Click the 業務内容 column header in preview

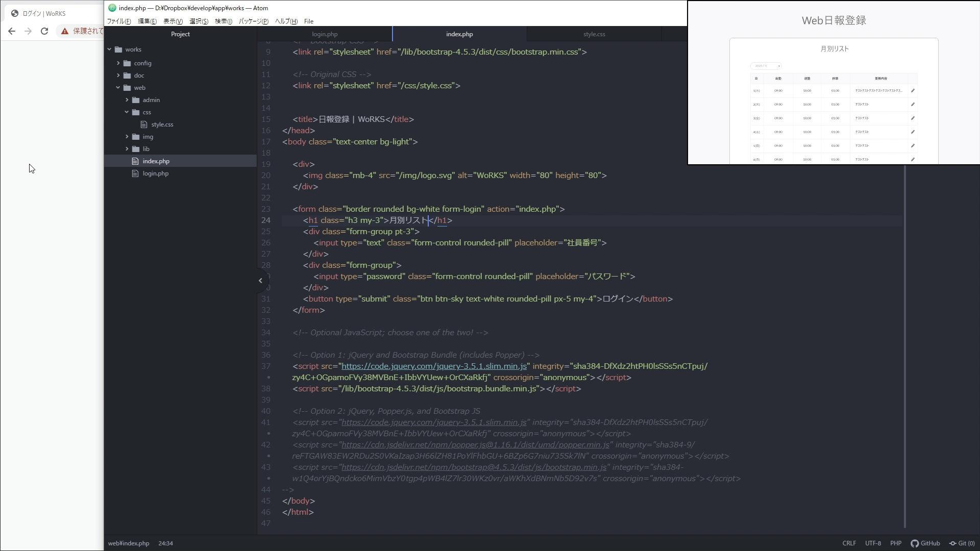pyautogui.click(x=881, y=79)
